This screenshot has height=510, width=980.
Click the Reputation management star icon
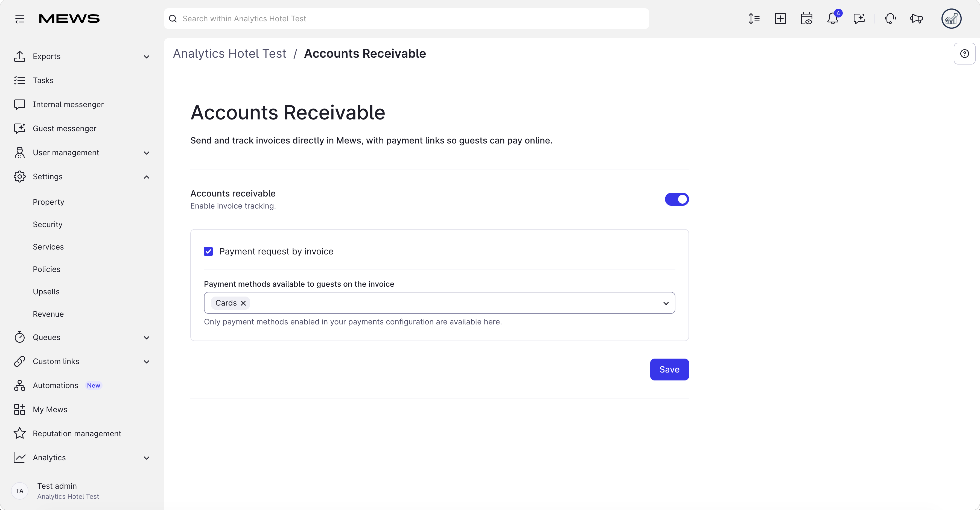pyautogui.click(x=19, y=433)
